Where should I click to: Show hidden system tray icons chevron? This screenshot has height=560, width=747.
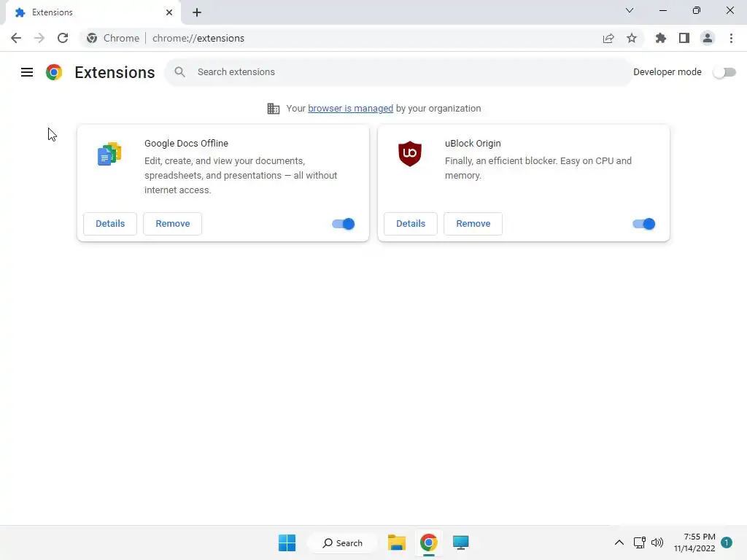[x=619, y=542]
